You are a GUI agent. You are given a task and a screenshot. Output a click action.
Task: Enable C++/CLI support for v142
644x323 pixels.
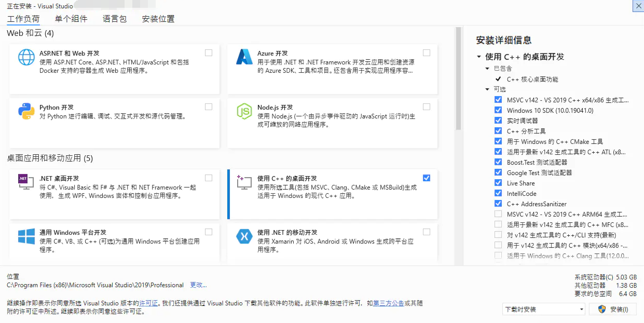[498, 235]
